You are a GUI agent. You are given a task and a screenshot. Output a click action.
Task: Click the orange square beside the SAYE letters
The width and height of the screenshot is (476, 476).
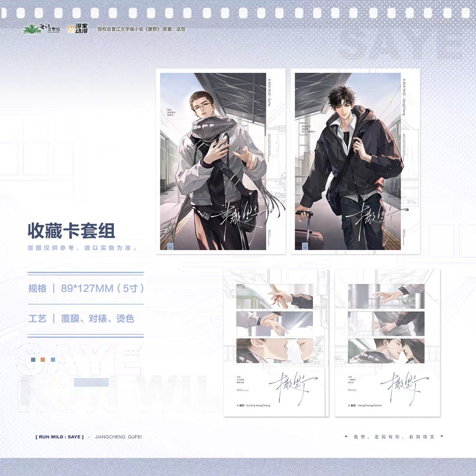(43, 360)
